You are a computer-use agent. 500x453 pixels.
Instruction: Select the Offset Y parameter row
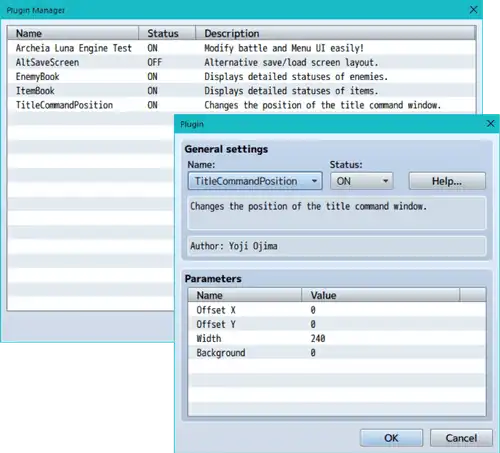click(337, 324)
